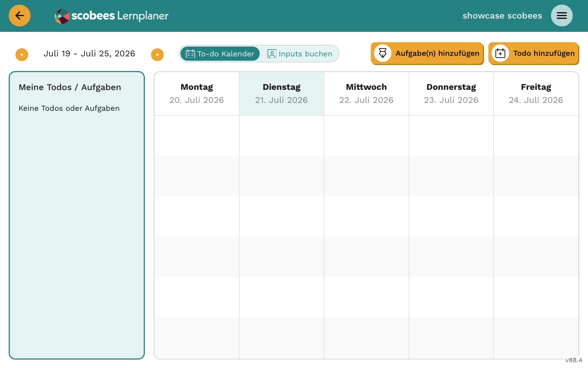Switch to Inputs buchen view

pos(300,54)
